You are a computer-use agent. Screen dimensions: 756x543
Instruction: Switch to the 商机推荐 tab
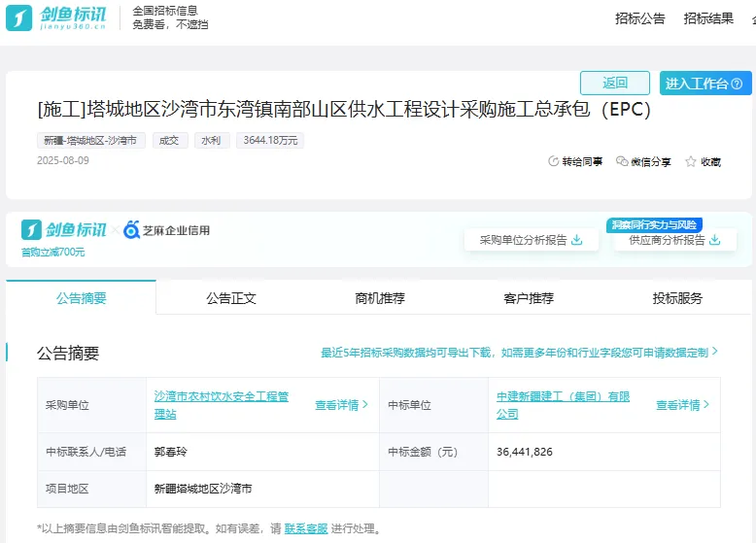click(x=380, y=298)
